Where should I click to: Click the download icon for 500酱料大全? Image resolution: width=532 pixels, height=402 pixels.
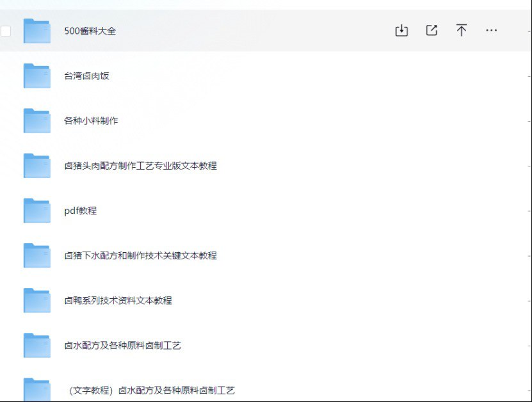click(401, 31)
